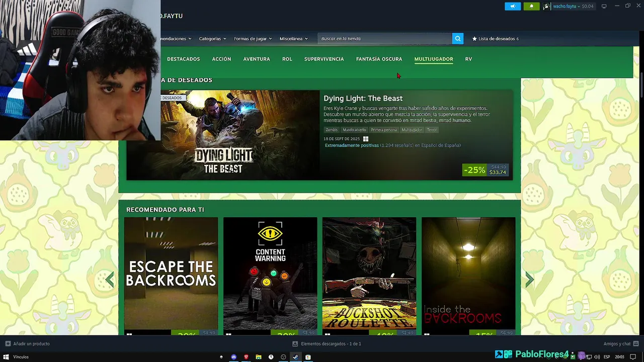Switch to the ROL tab
644x362 pixels.
coord(287,59)
